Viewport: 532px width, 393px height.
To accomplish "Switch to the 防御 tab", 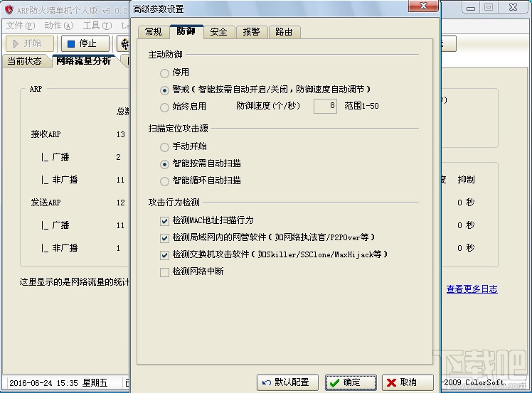I will point(186,31).
